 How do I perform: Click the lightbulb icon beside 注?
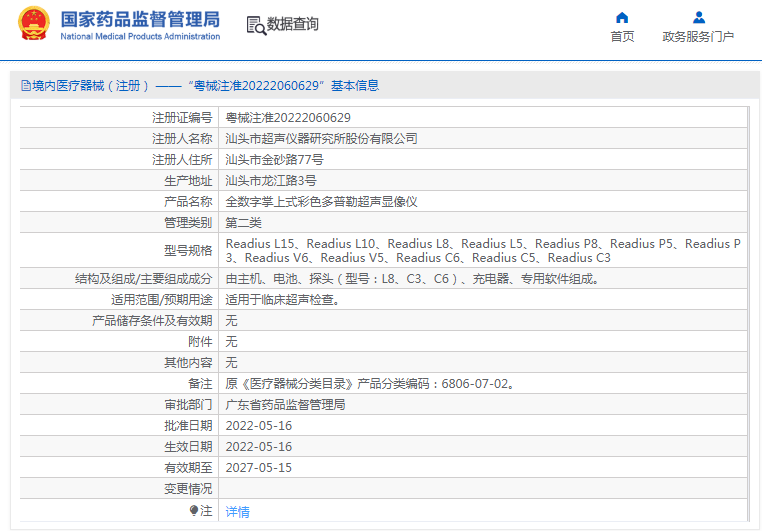pos(194,510)
